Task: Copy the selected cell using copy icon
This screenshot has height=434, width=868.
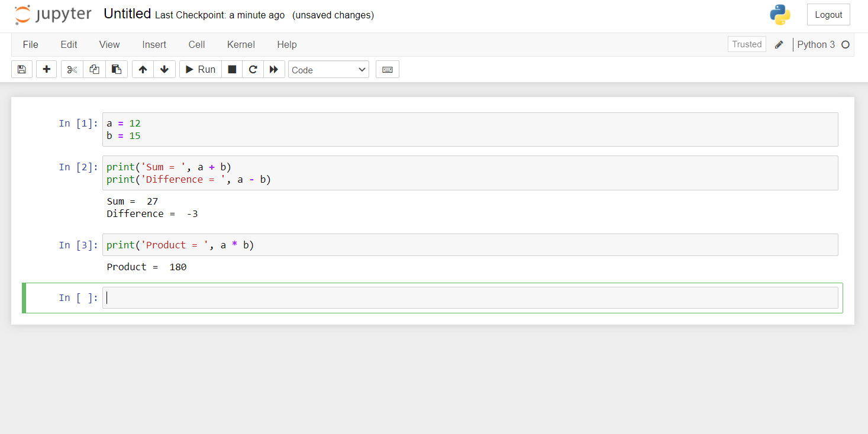Action: pyautogui.click(x=94, y=69)
